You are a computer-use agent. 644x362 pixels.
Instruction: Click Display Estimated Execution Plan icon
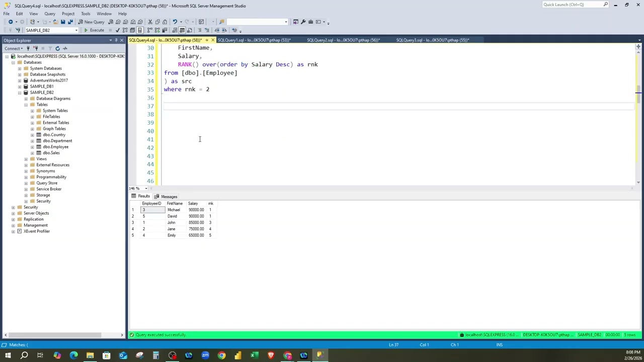(125, 30)
